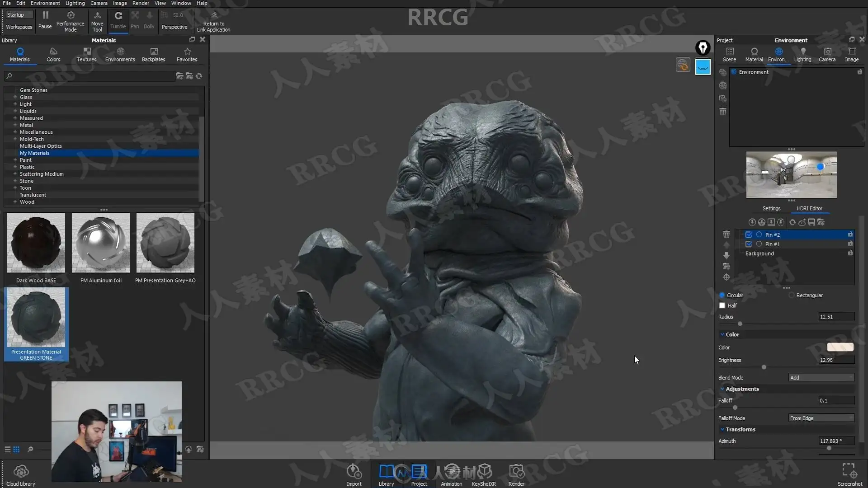
Task: Uncheck the Pin #2 checkbox
Action: click(749, 235)
